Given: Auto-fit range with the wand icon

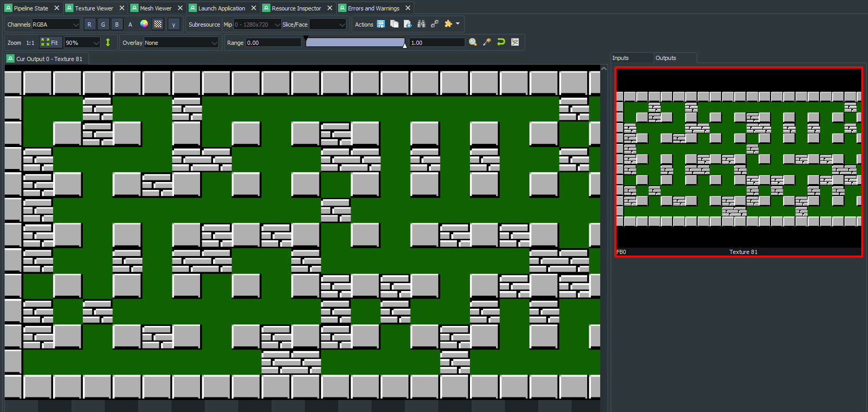Looking at the screenshot, I should 487,42.
